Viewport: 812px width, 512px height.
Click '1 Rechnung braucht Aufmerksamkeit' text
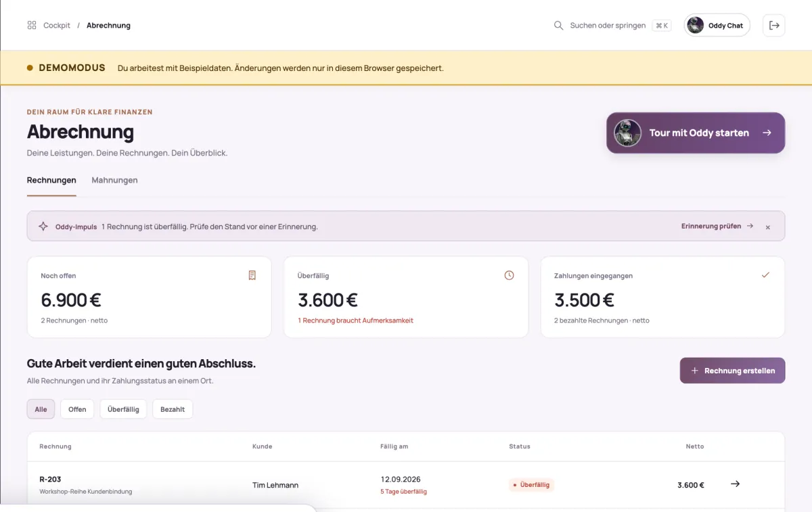(355, 321)
